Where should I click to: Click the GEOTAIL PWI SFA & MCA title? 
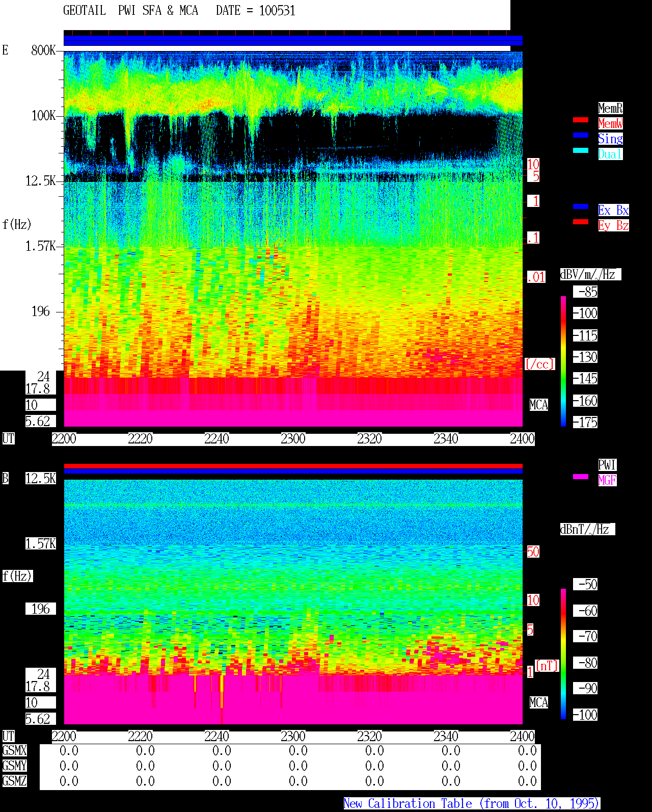click(130, 11)
